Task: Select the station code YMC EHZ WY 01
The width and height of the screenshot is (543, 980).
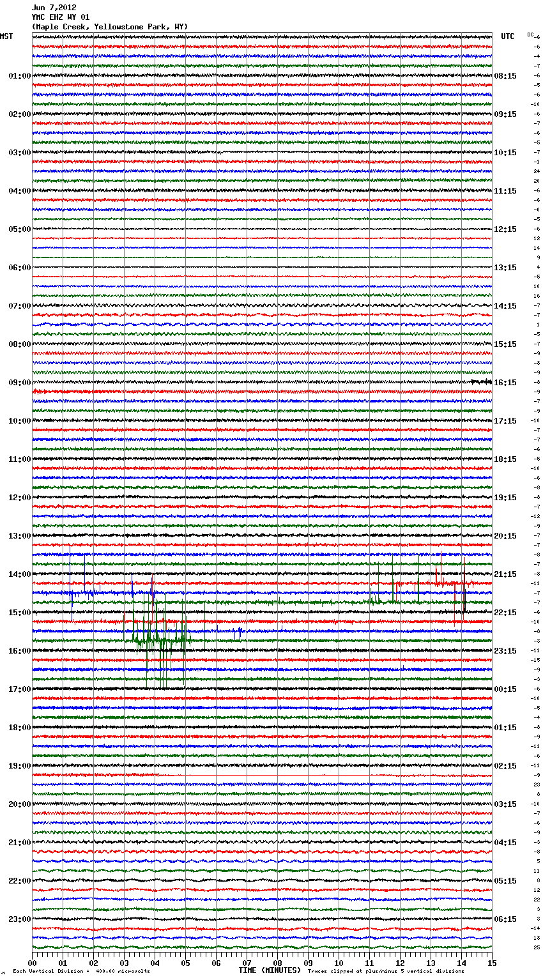Action: [61, 17]
